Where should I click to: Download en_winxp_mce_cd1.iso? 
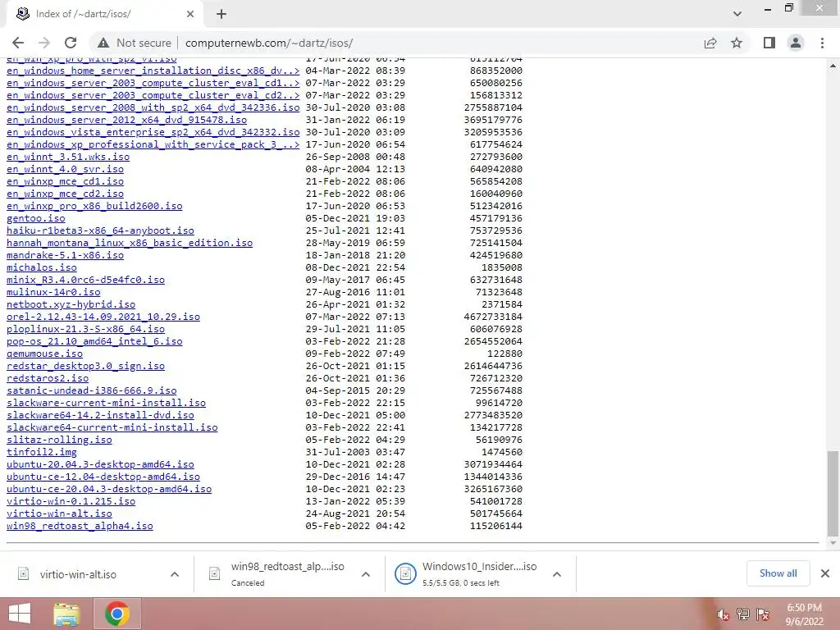65,181
